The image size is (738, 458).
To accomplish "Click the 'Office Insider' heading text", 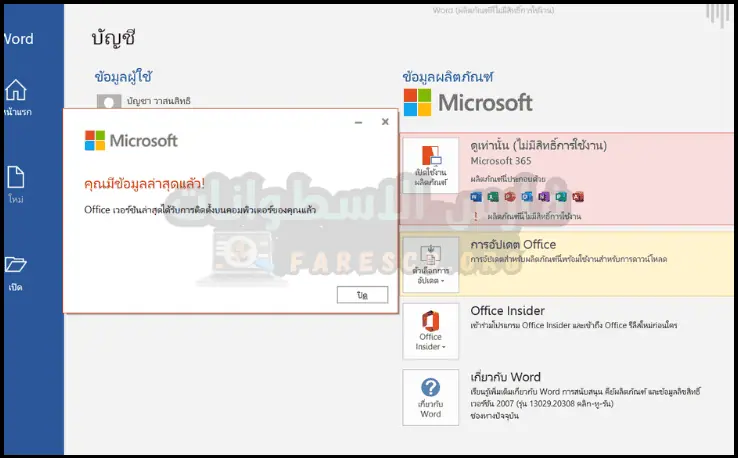I will (x=507, y=311).
